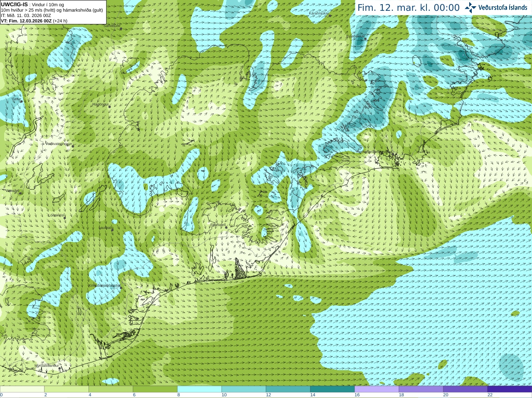This screenshot has width=532, height=398.
Task: Click the Mýrdalssandur station dot
Action: [60, 368]
